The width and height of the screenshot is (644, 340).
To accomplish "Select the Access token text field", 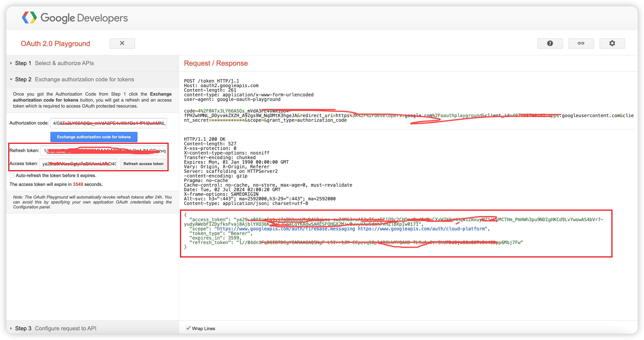I will tap(78, 164).
